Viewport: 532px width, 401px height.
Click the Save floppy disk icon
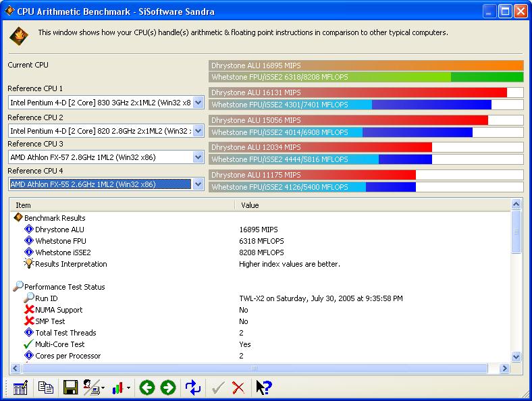[x=71, y=387]
